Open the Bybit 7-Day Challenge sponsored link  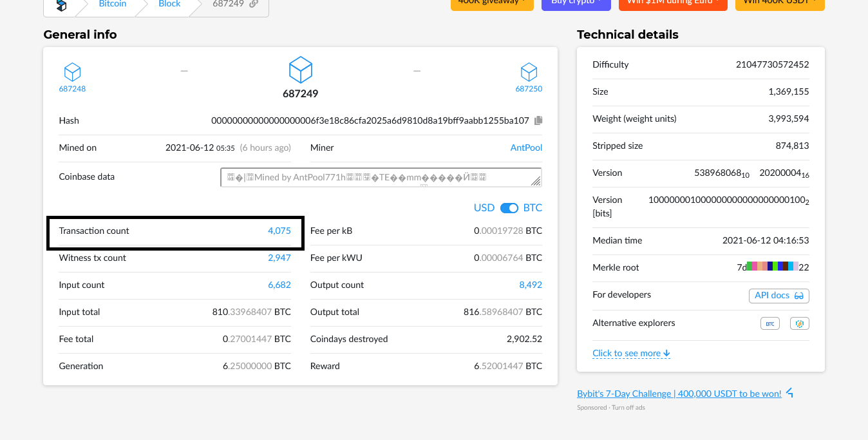[679, 394]
